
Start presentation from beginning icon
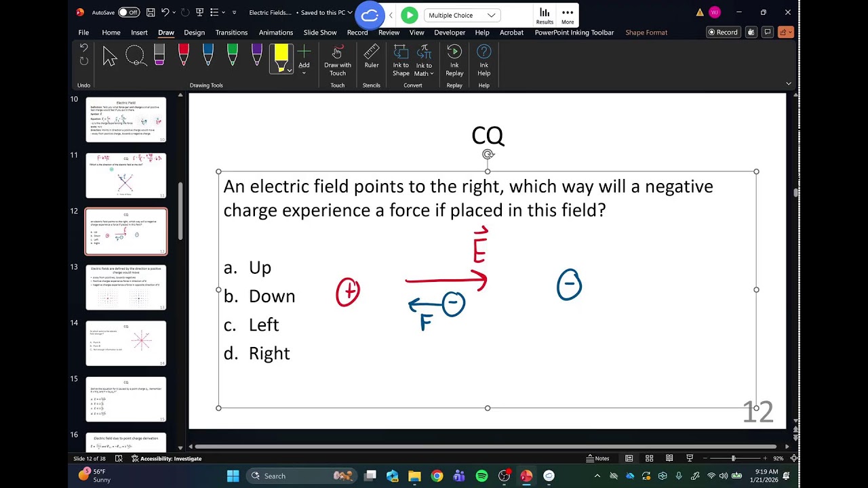[x=200, y=12]
